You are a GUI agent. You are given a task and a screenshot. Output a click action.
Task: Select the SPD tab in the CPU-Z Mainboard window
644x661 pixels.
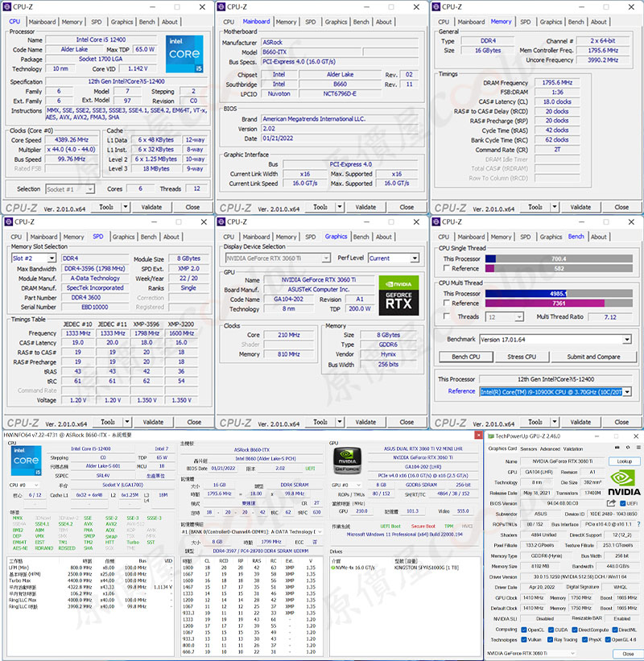tap(311, 22)
